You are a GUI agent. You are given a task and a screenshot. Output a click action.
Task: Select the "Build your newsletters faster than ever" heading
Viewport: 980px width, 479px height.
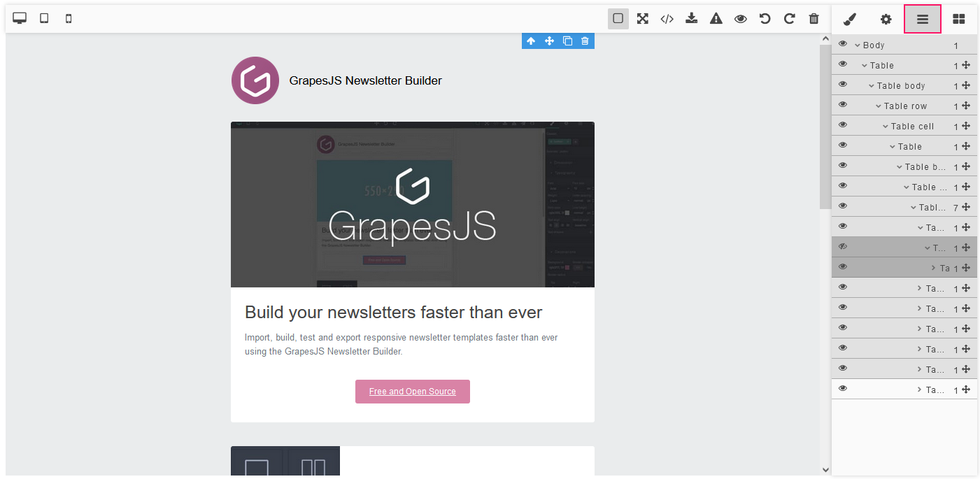coord(394,312)
